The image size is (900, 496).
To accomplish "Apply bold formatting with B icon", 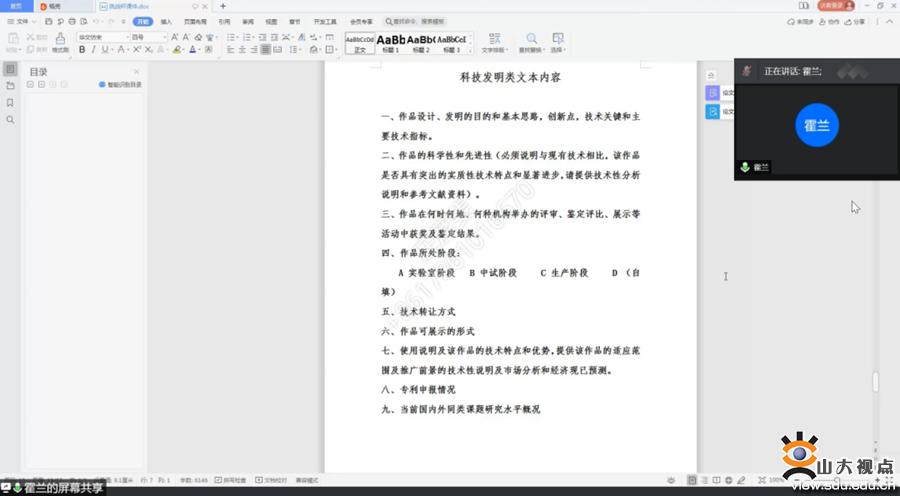I will [81, 49].
